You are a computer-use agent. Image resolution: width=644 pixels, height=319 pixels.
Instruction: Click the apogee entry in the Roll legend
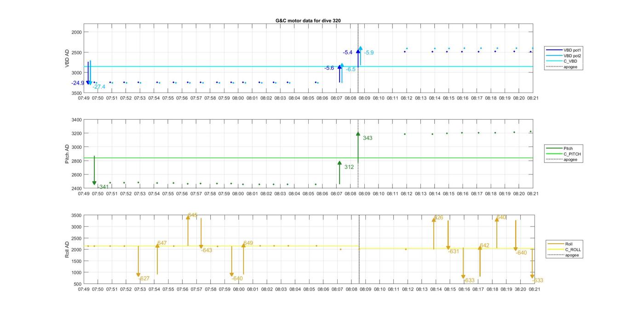(x=563, y=255)
